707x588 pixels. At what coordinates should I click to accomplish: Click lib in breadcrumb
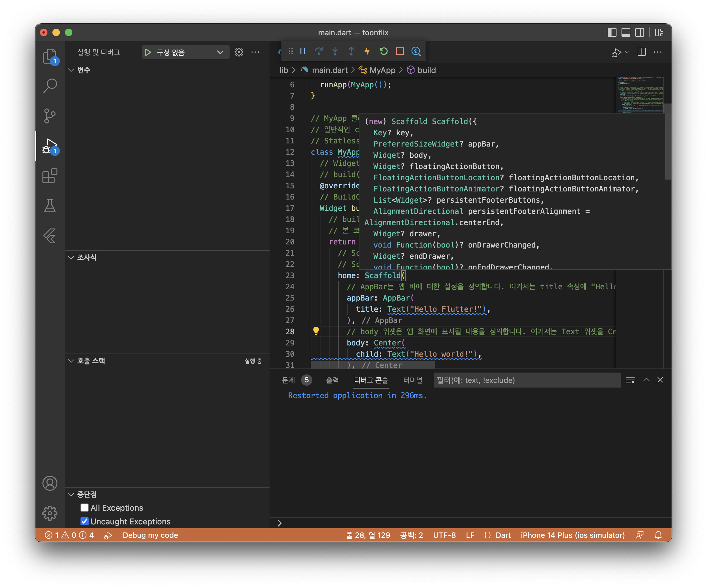[284, 70]
